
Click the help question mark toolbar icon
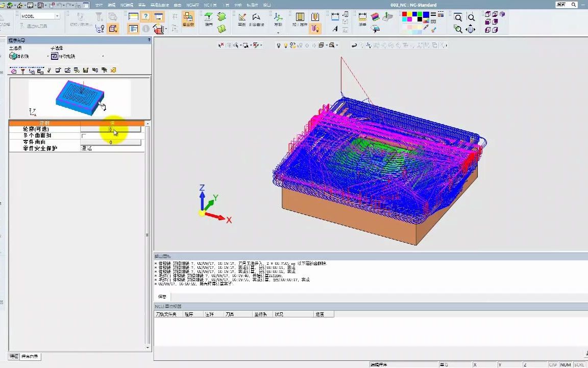[x=145, y=17]
